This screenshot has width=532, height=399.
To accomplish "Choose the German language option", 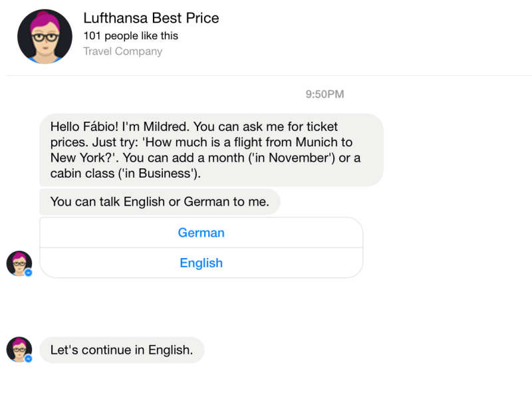I will point(201,233).
